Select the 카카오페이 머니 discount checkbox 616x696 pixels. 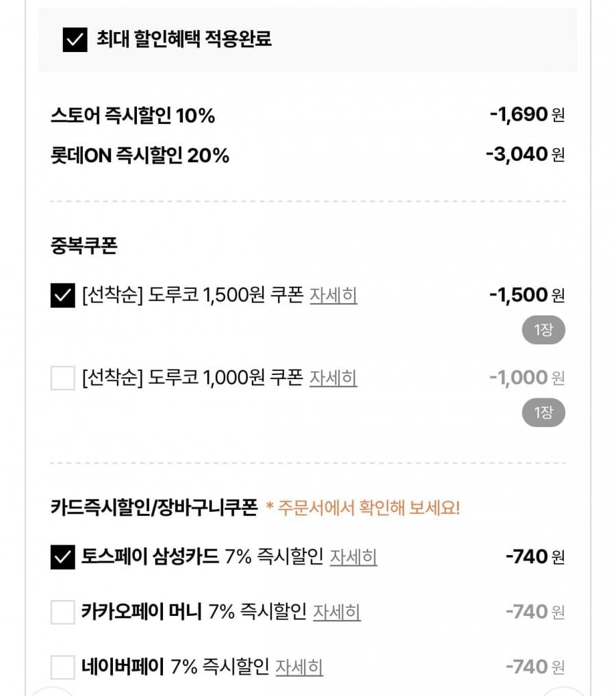click(62, 612)
